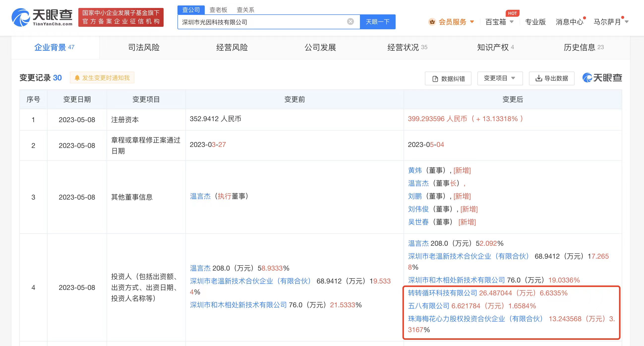The height and width of the screenshot is (346, 644).
Task: Open the 吴世春 director link
Action: coord(418,222)
